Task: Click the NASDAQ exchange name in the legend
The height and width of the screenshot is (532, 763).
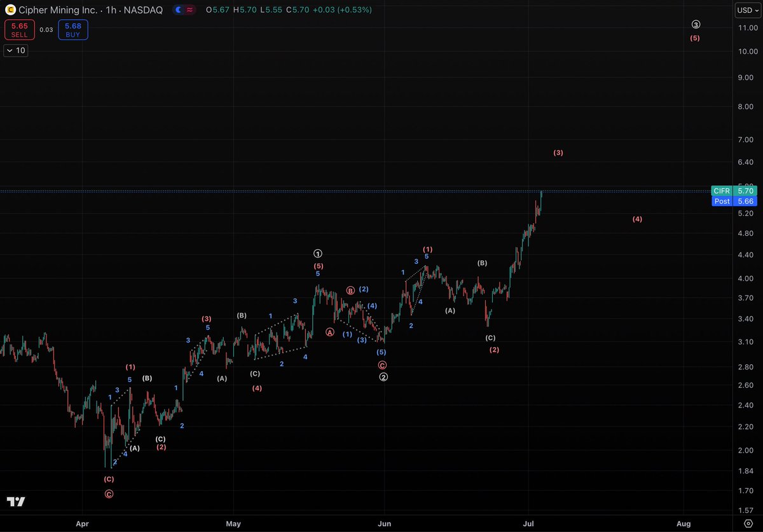Action: [144, 10]
